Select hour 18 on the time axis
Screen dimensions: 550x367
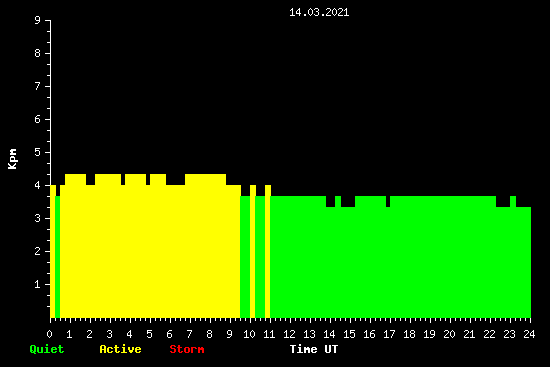409,334
